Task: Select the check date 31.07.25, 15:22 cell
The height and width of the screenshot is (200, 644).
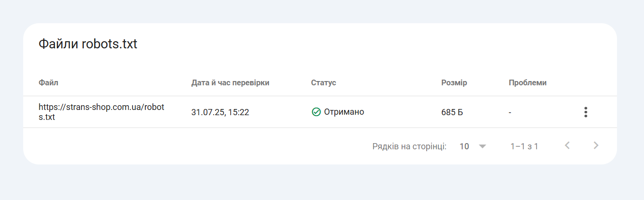Action: pyautogui.click(x=220, y=112)
